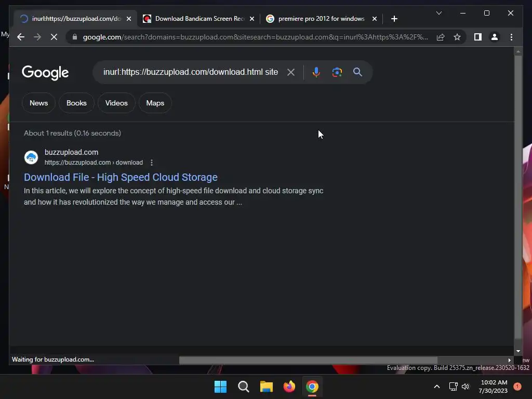This screenshot has height=399, width=532.
Task: Open a new browser tab
Action: 394,19
